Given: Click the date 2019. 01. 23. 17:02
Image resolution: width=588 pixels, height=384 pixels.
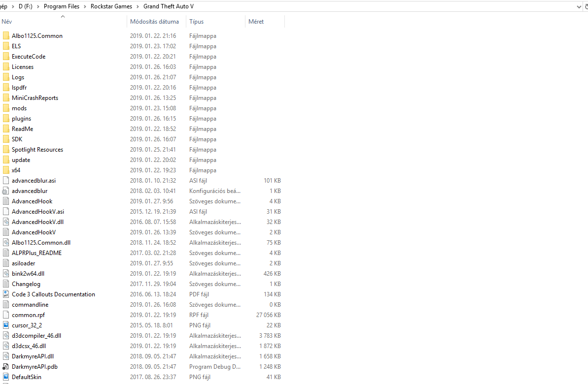Looking at the screenshot, I should 153,46.
